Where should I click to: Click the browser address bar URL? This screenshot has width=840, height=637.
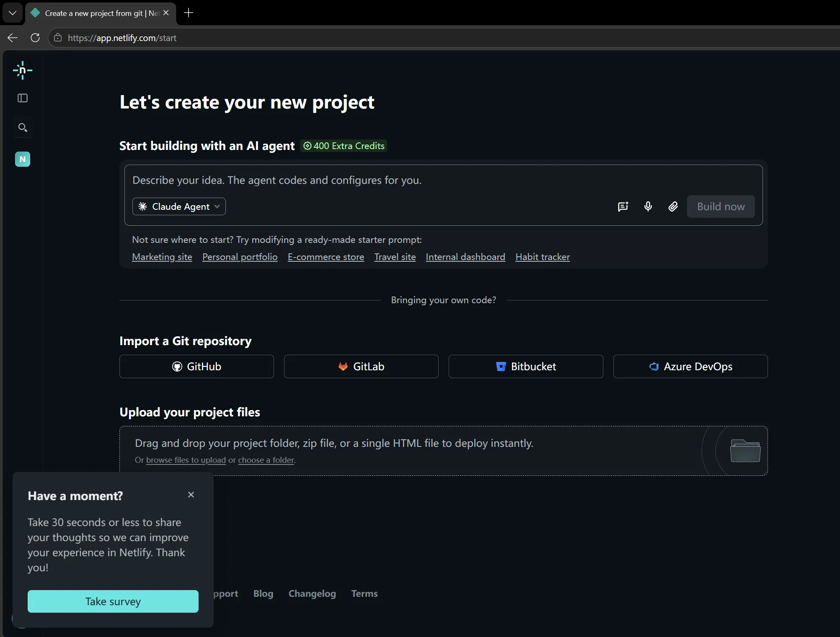tap(122, 38)
